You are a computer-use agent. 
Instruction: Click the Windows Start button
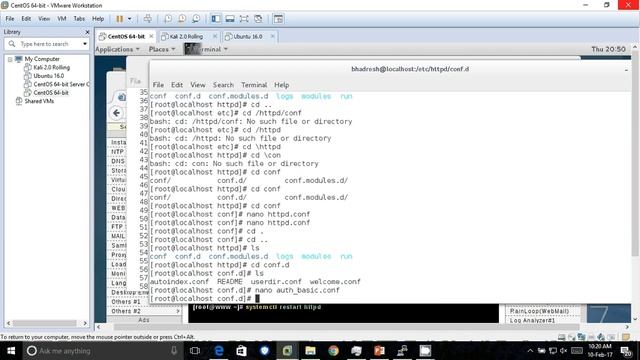pos(11,351)
